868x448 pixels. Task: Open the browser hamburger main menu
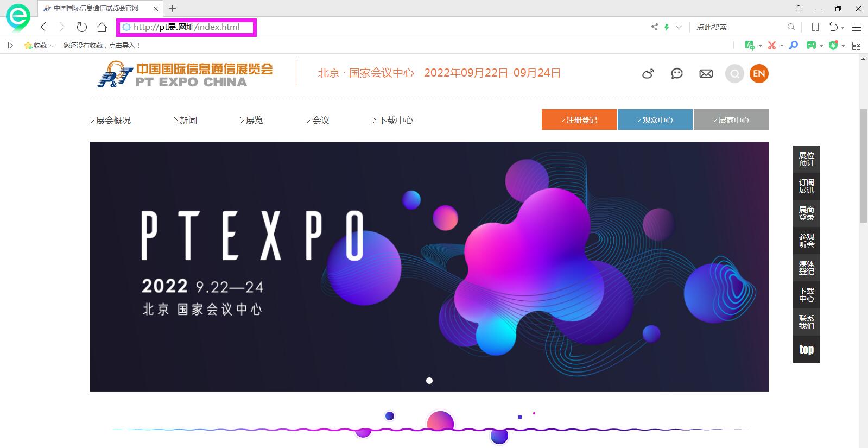click(857, 27)
